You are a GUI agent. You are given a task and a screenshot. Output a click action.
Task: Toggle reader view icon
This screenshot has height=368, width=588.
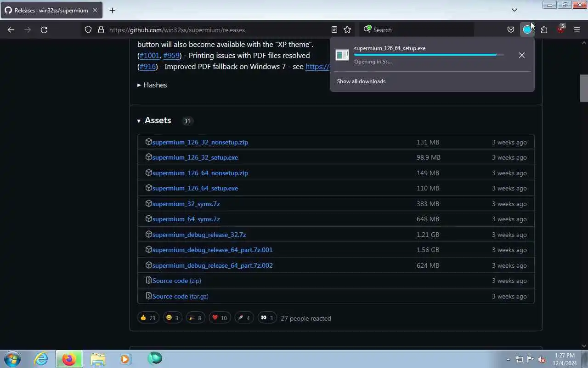click(334, 29)
